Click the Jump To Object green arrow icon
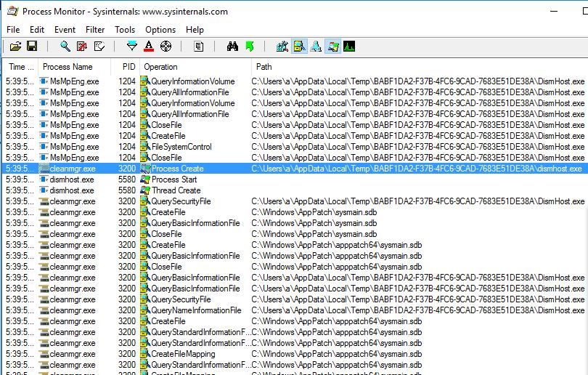The height and width of the screenshot is (375, 588). pyautogui.click(x=250, y=47)
